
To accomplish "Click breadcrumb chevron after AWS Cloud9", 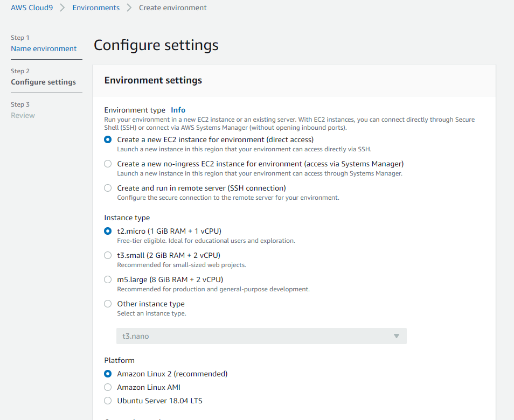I will 62,8.
